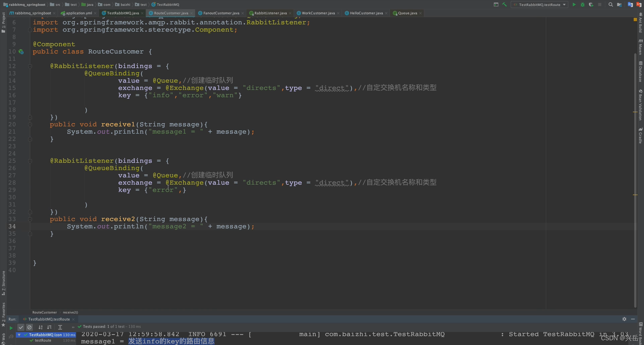Open the Gradle tool window
Image resolution: width=644 pixels, height=345 pixels.
click(x=640, y=135)
